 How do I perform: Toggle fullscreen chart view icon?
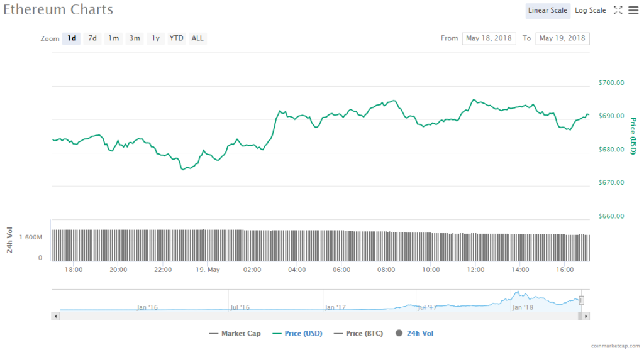click(x=618, y=10)
